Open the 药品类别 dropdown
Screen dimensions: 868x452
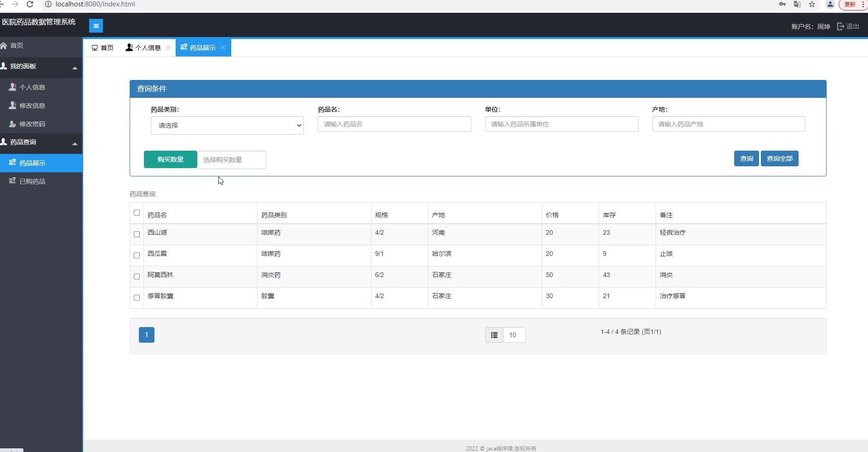click(227, 125)
